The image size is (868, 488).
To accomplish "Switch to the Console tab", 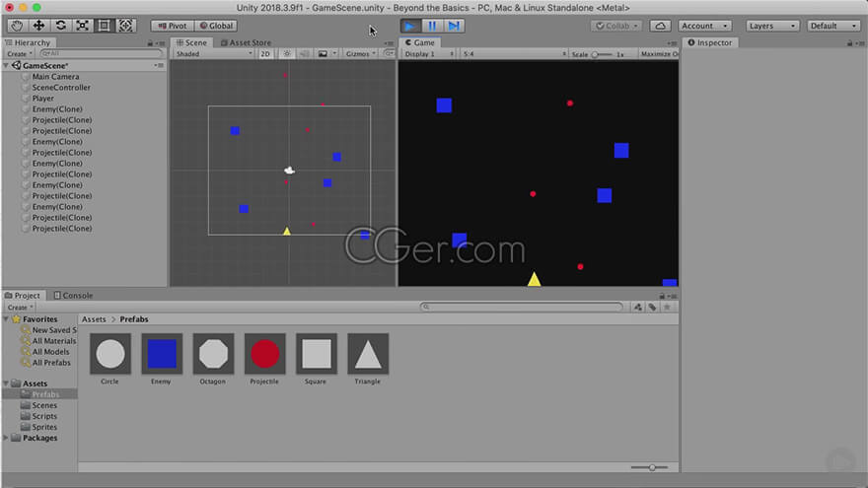I will pos(73,296).
